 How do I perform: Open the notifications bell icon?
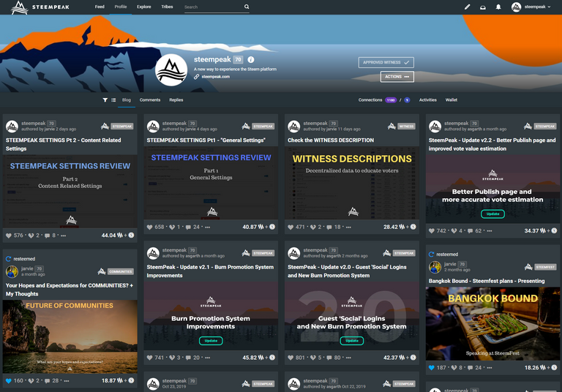498,7
